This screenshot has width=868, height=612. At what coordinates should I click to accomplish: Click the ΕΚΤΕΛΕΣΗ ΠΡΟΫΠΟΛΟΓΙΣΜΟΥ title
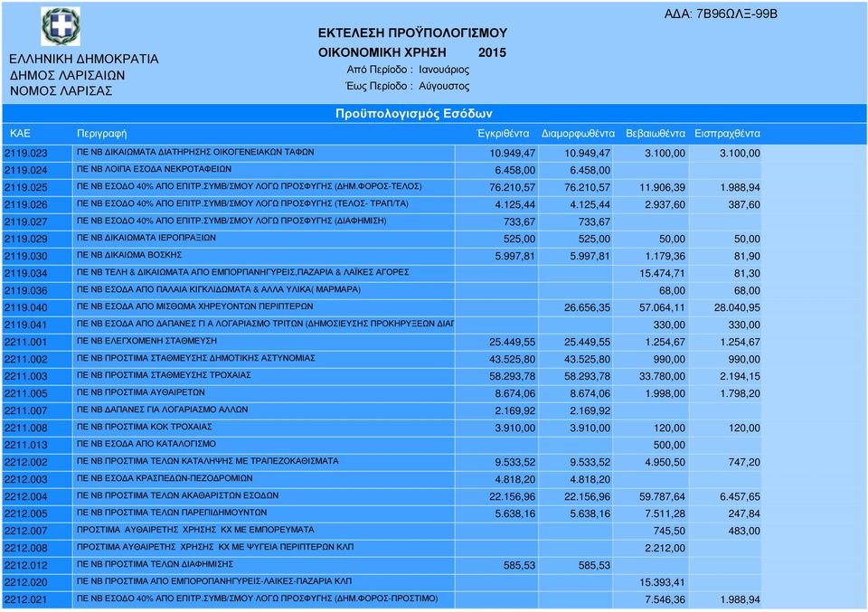point(412,33)
